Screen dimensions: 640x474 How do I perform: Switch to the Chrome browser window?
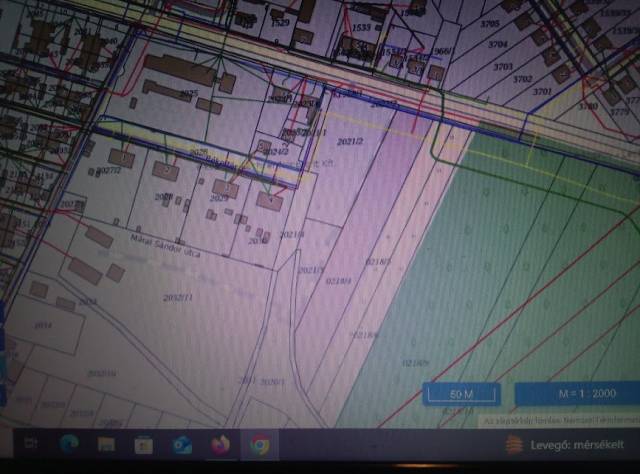(x=260, y=444)
